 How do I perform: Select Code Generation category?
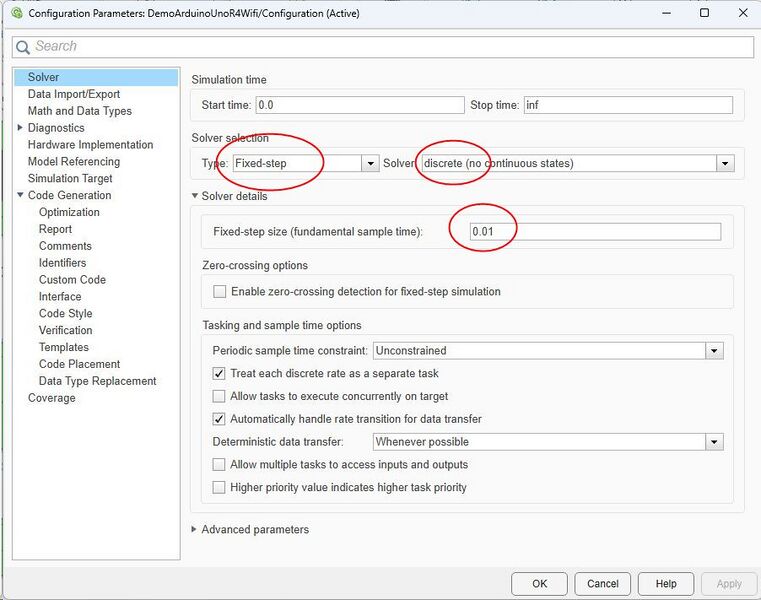[x=69, y=195]
